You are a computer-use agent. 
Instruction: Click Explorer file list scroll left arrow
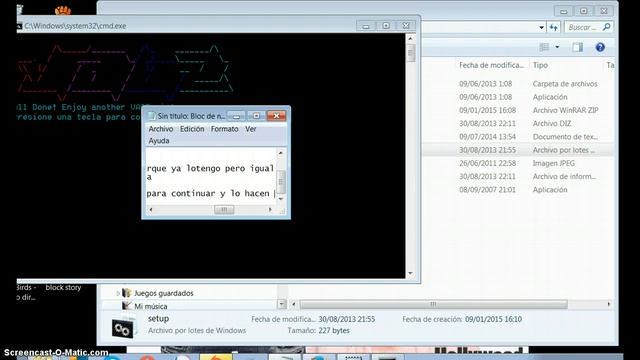(x=293, y=304)
